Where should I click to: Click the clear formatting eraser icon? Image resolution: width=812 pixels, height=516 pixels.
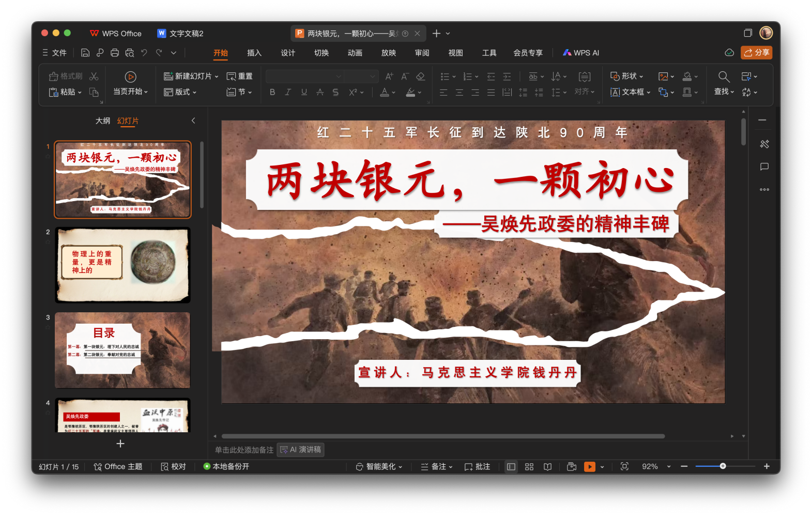(421, 77)
